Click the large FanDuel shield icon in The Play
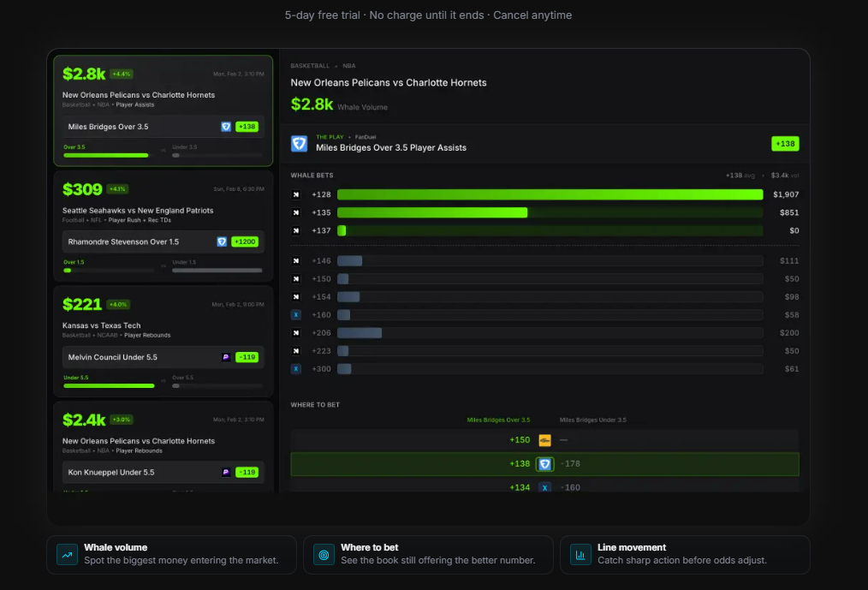The height and width of the screenshot is (590, 868). point(300,144)
